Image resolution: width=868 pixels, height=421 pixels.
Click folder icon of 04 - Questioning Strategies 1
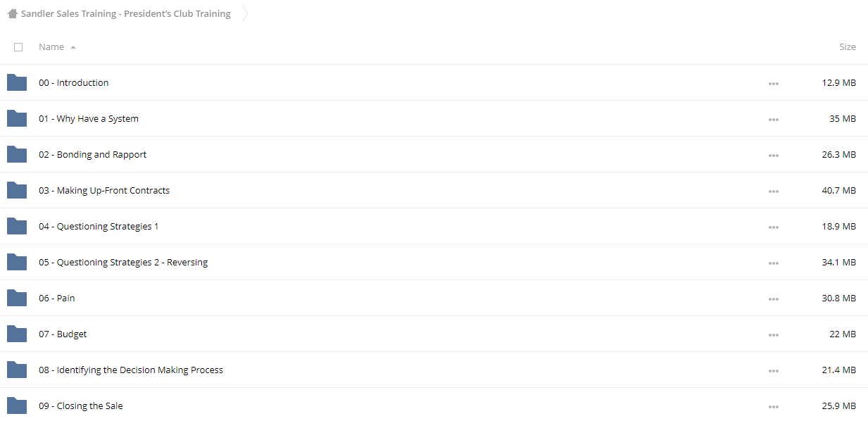(x=17, y=226)
